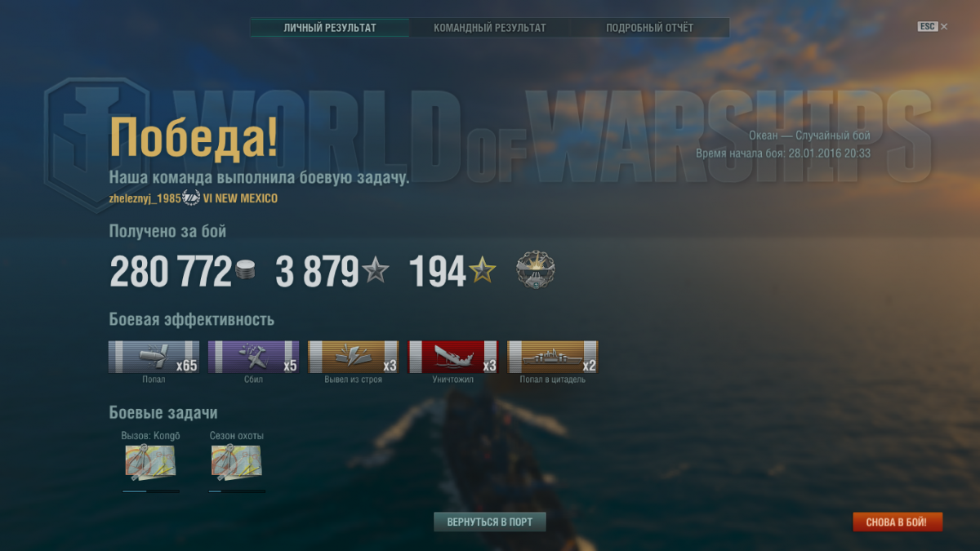Click the 'Сбил' aircraft shot down ribbon
This screenshot has height=551, width=980.
[x=253, y=357]
